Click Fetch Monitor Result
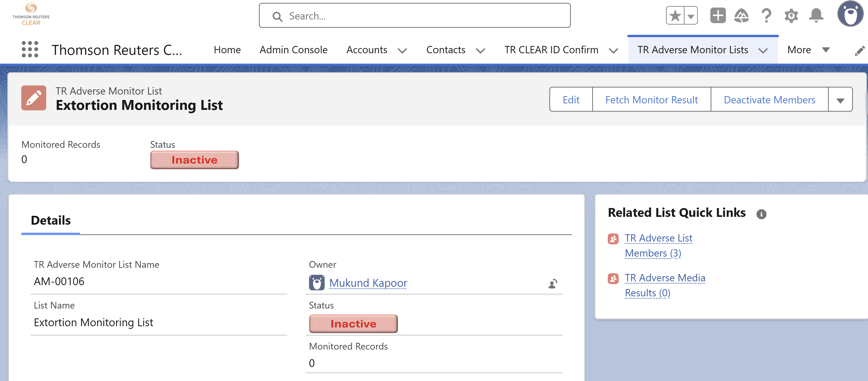This screenshot has width=868, height=381. [x=651, y=99]
